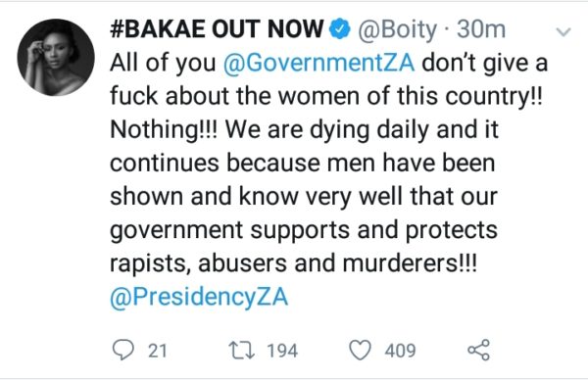This screenshot has width=588, height=380.
Task: Click the 30m timestamp
Action: pos(481,29)
